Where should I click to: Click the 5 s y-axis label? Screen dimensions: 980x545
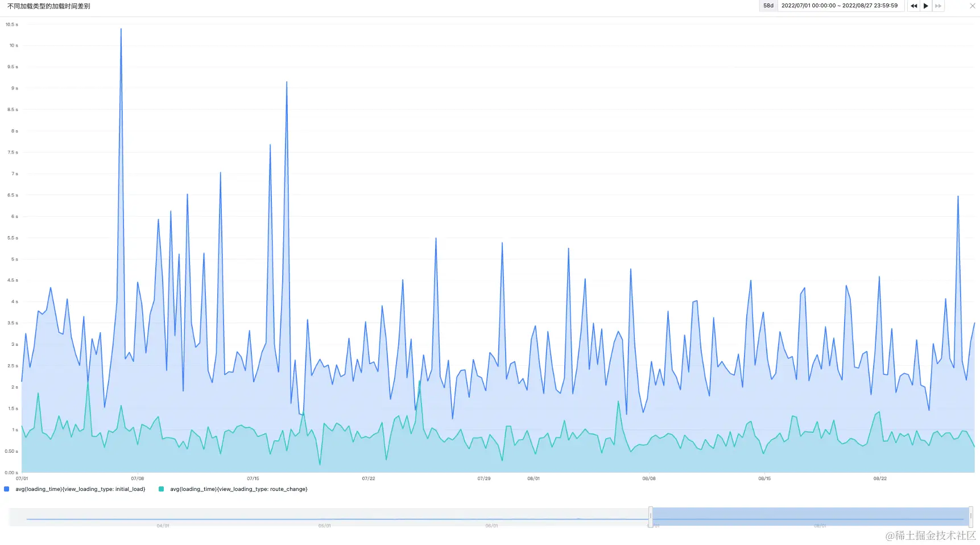pos(15,259)
